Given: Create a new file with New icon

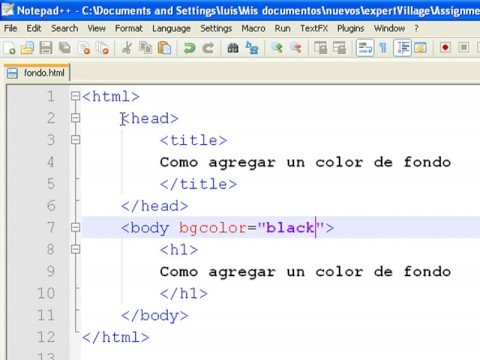Looking at the screenshot, I should 9,48.
